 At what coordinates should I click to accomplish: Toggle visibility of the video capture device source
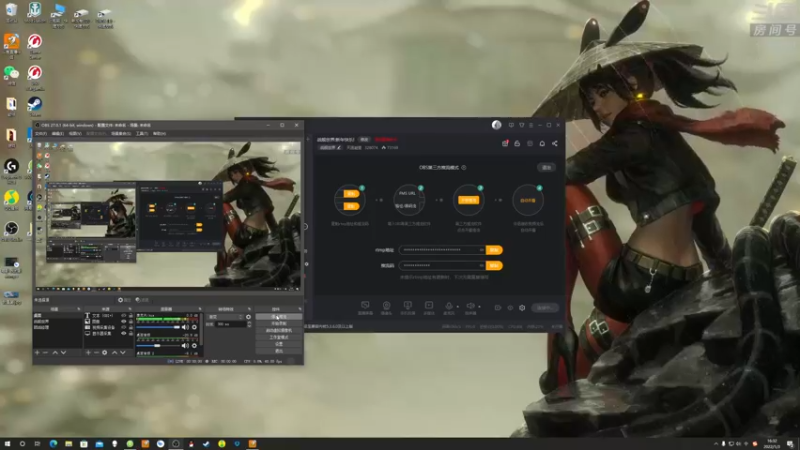tap(123, 328)
